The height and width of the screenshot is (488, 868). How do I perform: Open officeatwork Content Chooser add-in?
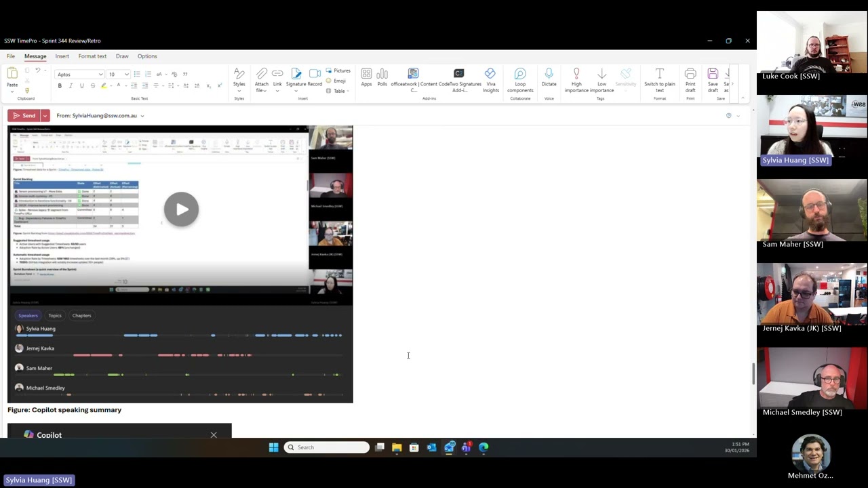[x=413, y=80]
